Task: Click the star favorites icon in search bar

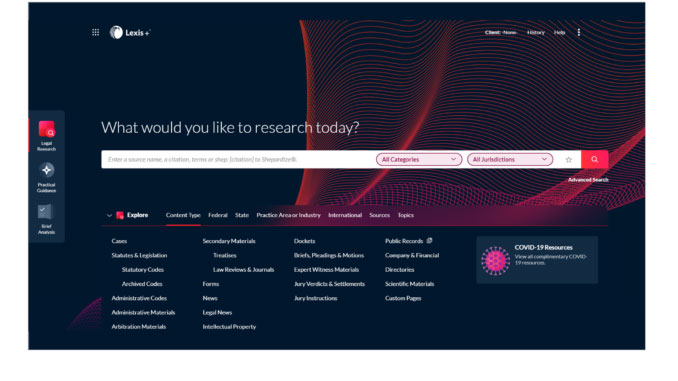Action: click(x=569, y=160)
